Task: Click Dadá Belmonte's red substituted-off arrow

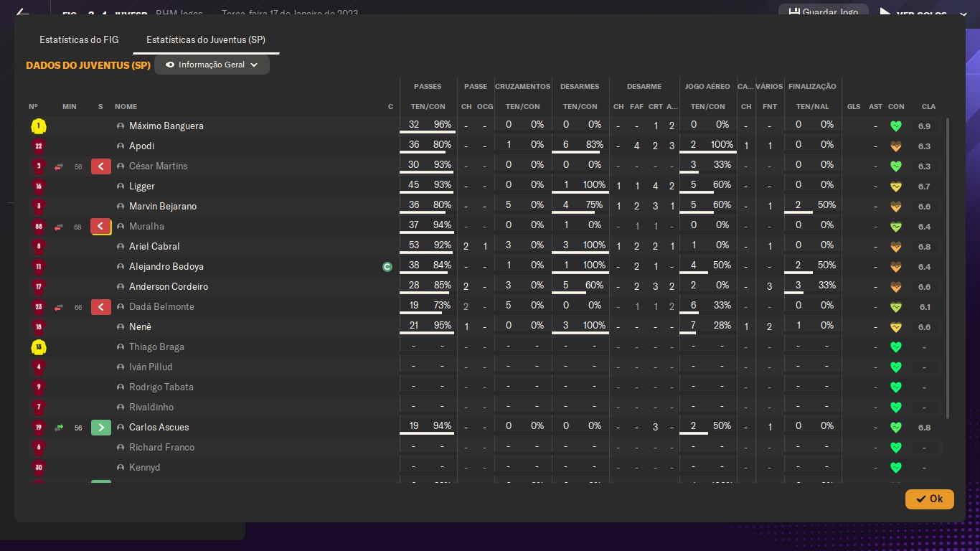Action: click(x=101, y=307)
